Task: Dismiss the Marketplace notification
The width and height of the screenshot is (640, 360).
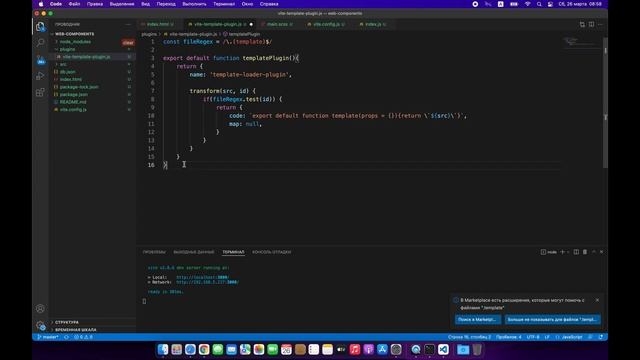Action: point(598,300)
